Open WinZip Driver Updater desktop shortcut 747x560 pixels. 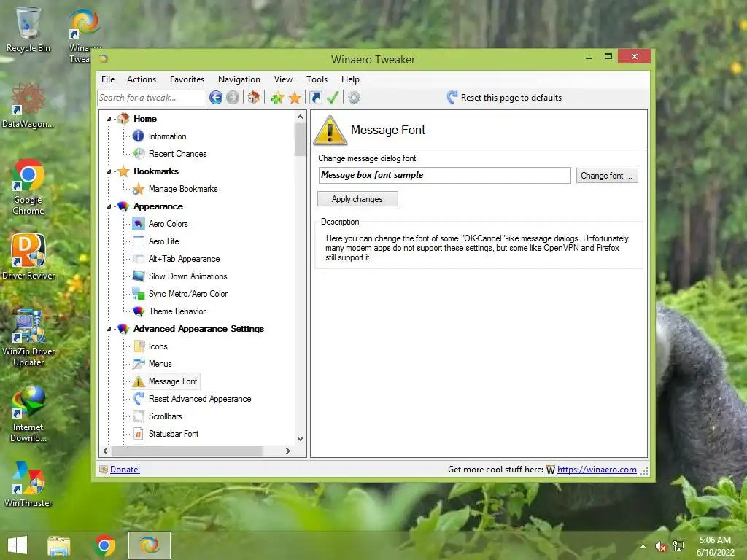click(28, 338)
